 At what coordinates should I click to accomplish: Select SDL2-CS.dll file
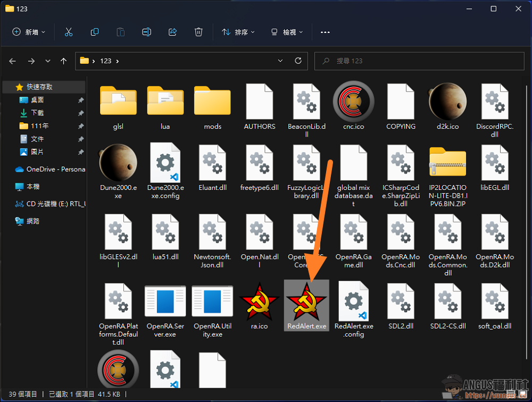[x=447, y=306]
